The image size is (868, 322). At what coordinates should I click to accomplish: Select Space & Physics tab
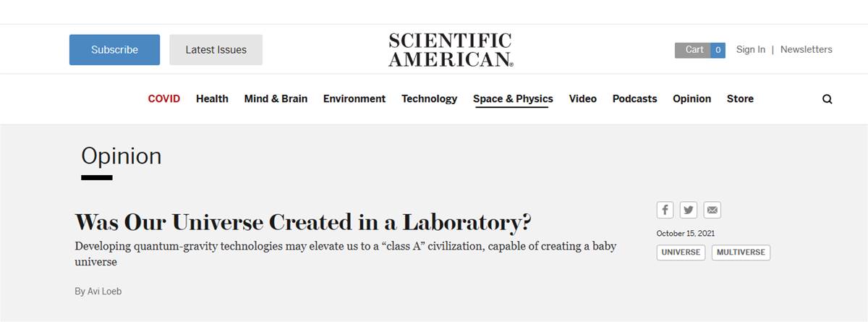coord(513,99)
